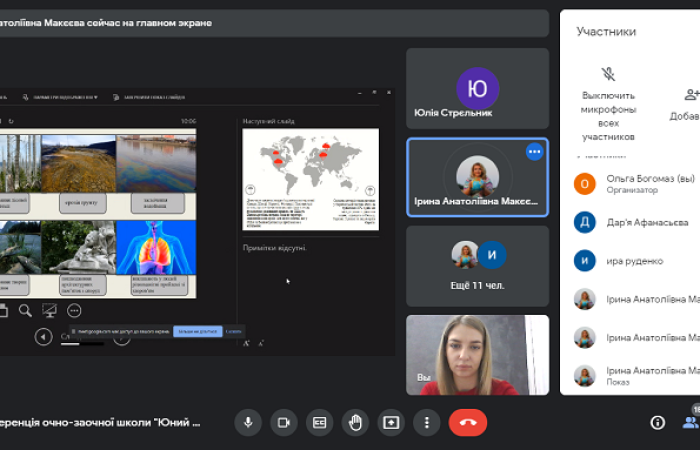Open meeting details info icon
Screen dimensions: 700x450
[x=657, y=422]
